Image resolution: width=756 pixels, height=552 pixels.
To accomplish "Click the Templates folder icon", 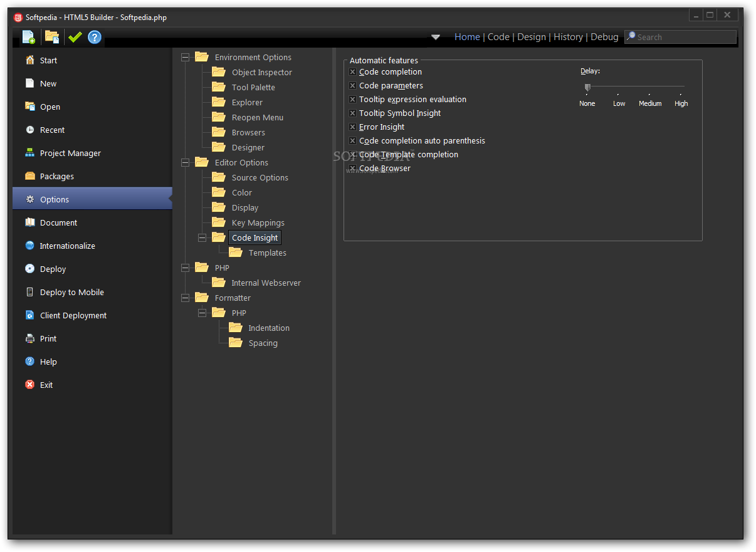I will click(x=236, y=252).
